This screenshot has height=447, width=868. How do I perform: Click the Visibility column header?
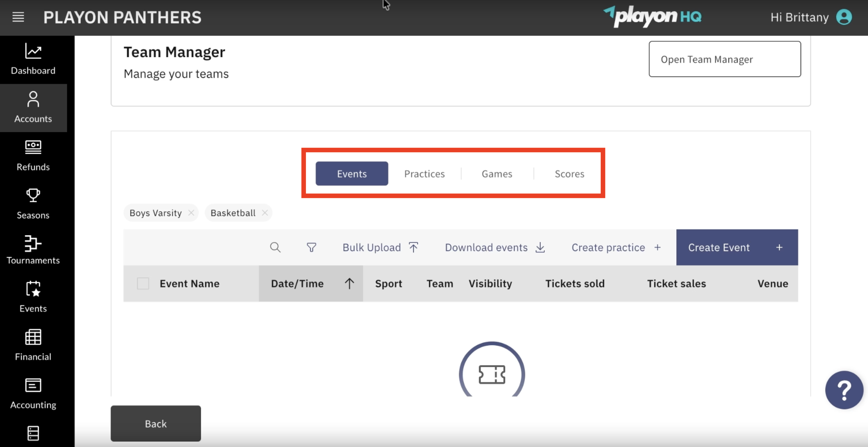tap(490, 283)
